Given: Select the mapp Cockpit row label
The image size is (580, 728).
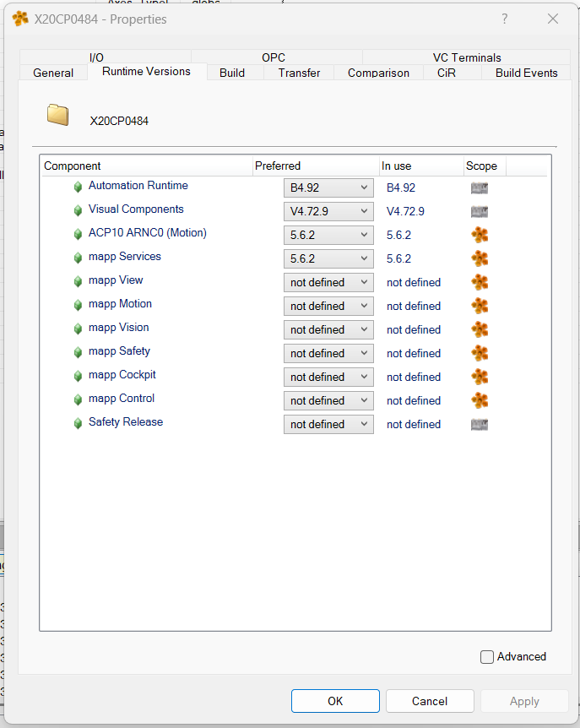Looking at the screenshot, I should tap(122, 375).
